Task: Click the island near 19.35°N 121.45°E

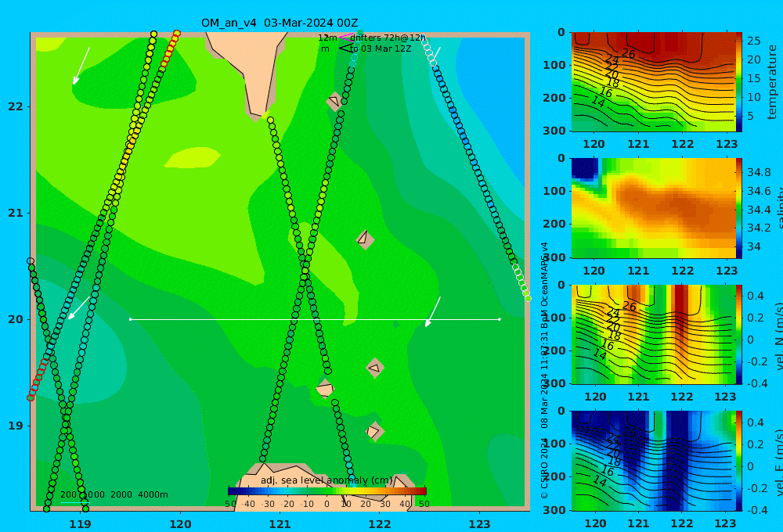Action: coord(325,389)
